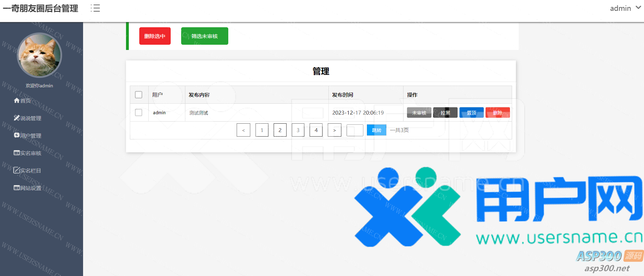Click the blue 跳转 jump button
The width and height of the screenshot is (644, 276).
click(x=377, y=130)
